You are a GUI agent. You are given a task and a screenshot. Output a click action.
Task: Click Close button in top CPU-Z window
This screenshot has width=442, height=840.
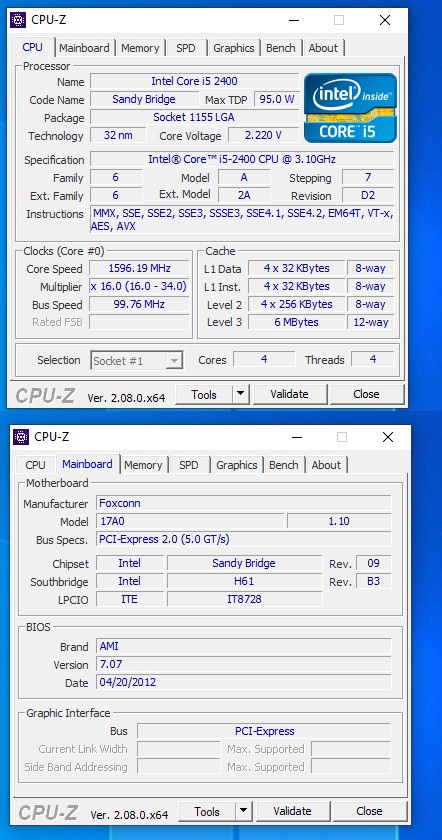click(x=366, y=395)
